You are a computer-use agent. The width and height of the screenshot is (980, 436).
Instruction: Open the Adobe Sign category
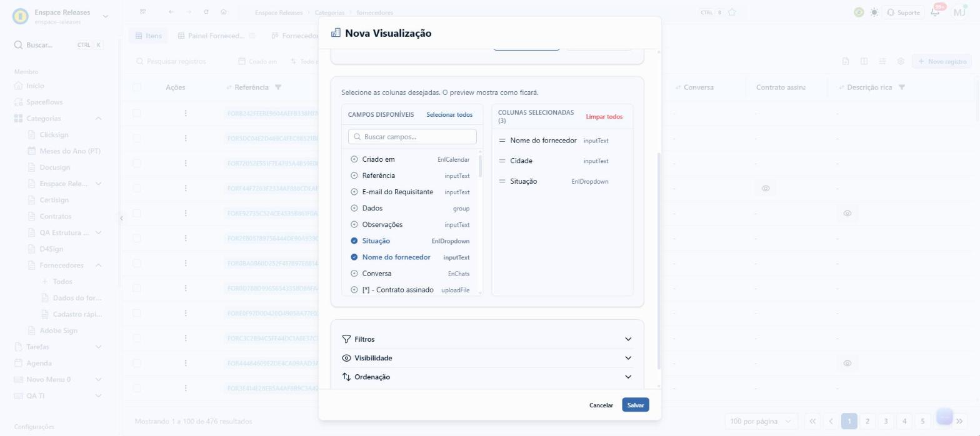tap(58, 330)
